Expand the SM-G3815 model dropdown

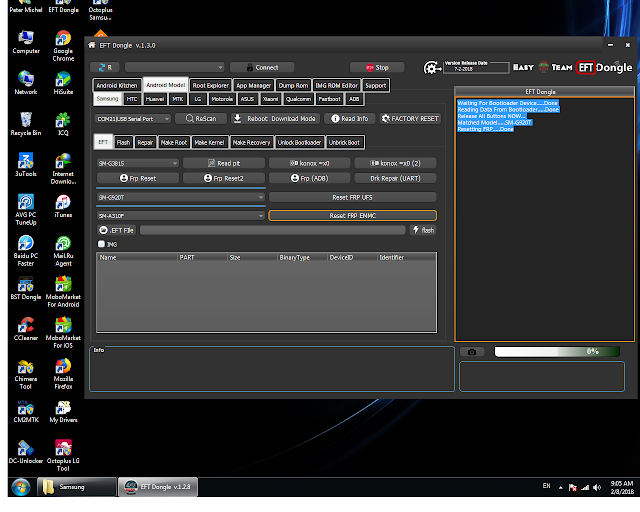tap(138, 163)
